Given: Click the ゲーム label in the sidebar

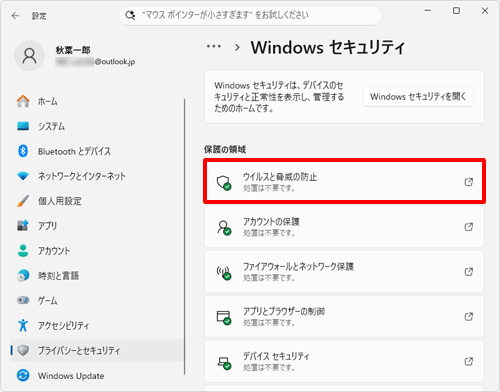Looking at the screenshot, I should [x=47, y=301].
